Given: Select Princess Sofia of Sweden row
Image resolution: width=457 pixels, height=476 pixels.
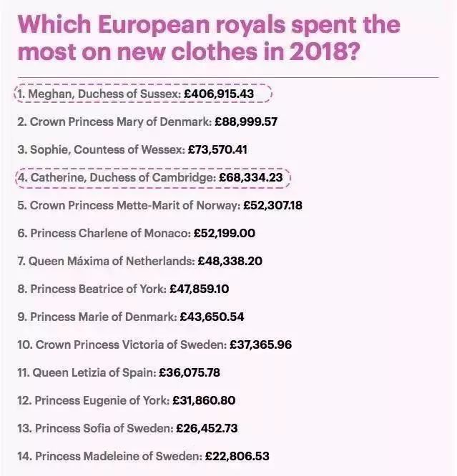Looking at the screenshot, I should [x=127, y=429].
